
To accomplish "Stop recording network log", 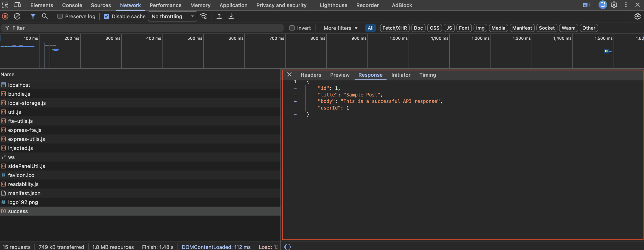I will [5, 16].
